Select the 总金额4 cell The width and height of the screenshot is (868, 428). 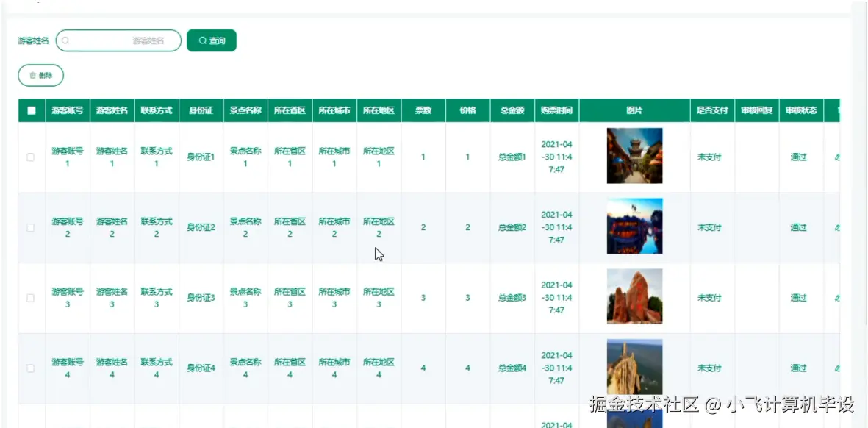pos(512,368)
